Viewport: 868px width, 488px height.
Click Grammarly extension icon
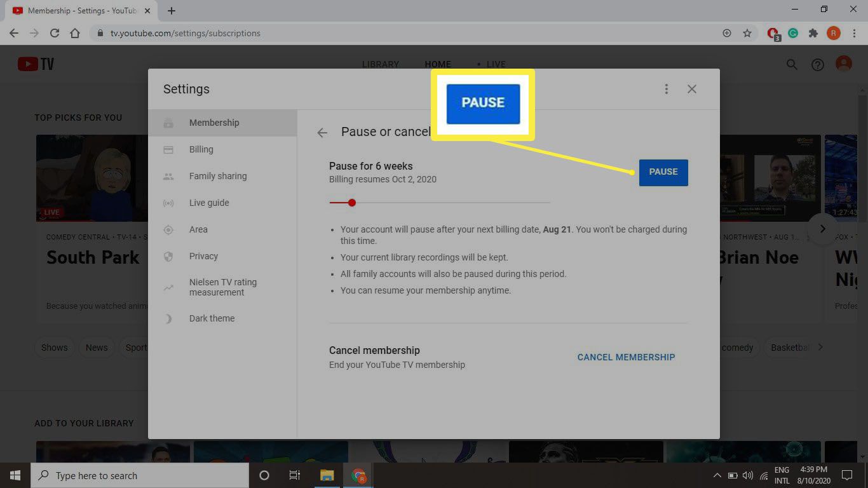click(793, 33)
